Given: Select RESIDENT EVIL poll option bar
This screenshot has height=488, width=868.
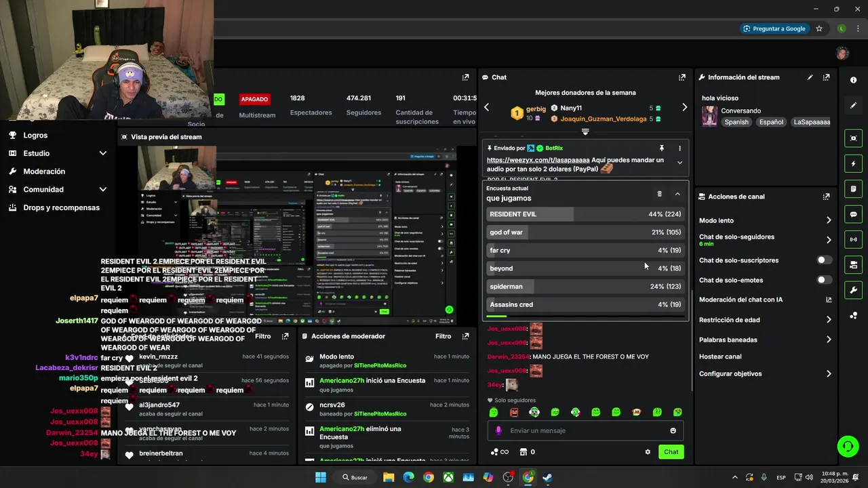Looking at the screenshot, I should (x=585, y=214).
